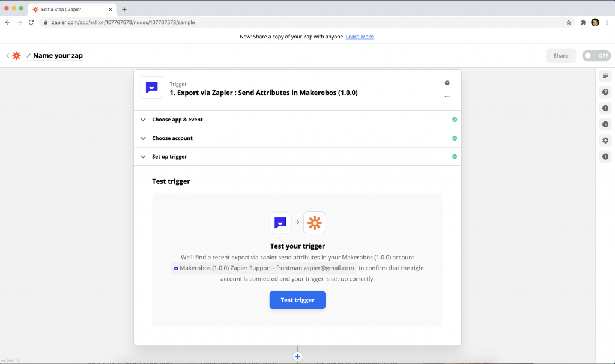Click the Makerobos app icon in trigger header
The image size is (615, 364).
point(152,87)
